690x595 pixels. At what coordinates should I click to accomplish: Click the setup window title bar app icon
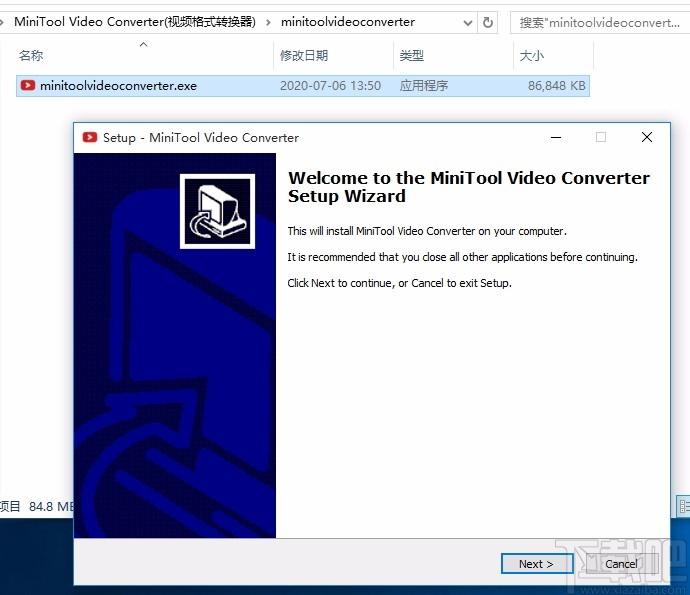point(90,137)
